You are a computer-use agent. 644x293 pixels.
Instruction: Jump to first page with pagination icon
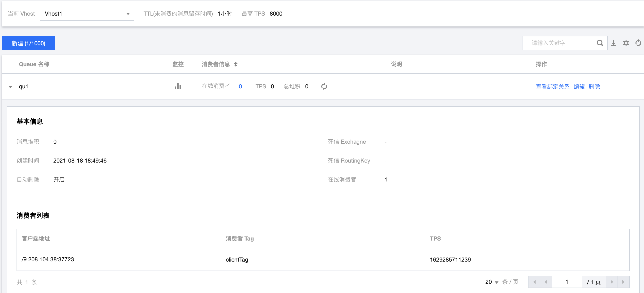534,282
